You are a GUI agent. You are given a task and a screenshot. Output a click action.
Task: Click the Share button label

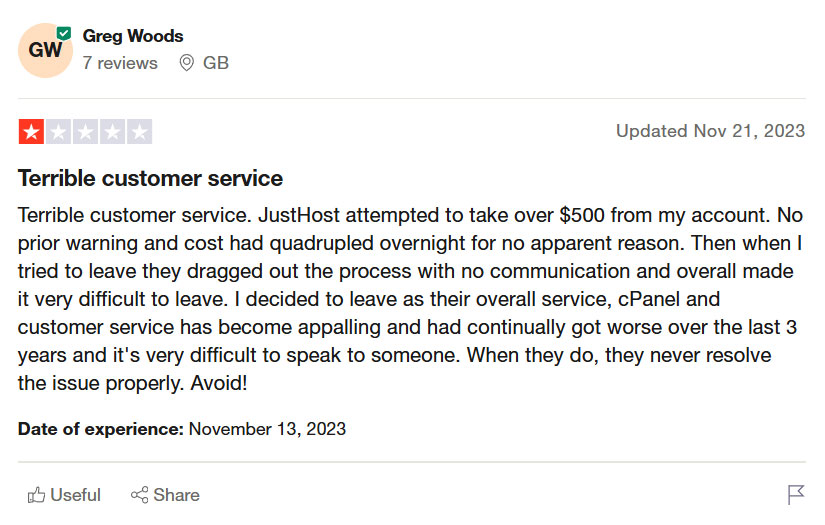(x=176, y=495)
